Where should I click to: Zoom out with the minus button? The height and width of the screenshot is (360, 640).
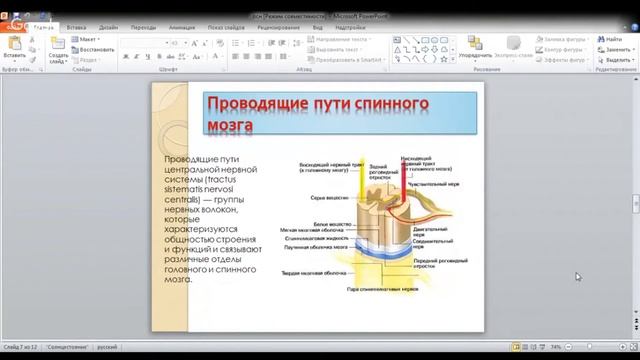569,347
